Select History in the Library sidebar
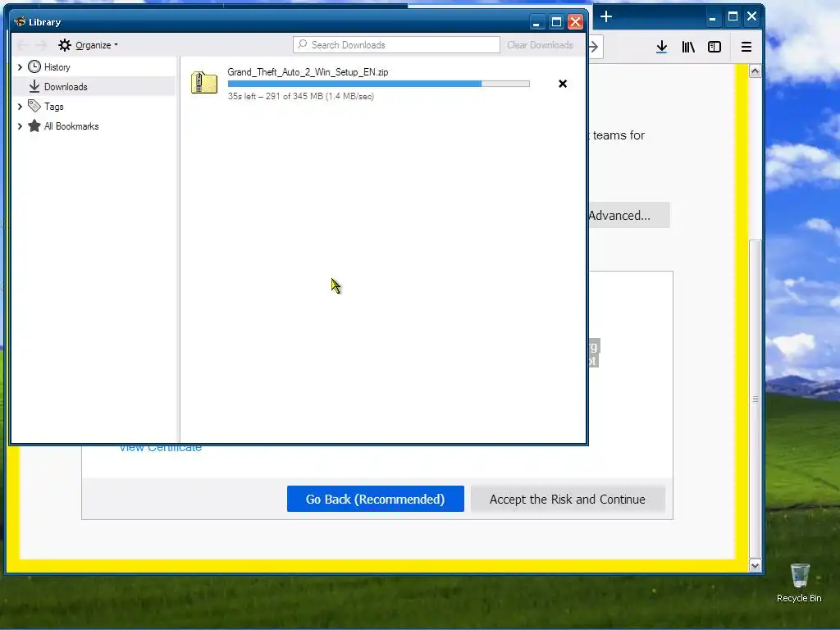840x630 pixels. [57, 67]
